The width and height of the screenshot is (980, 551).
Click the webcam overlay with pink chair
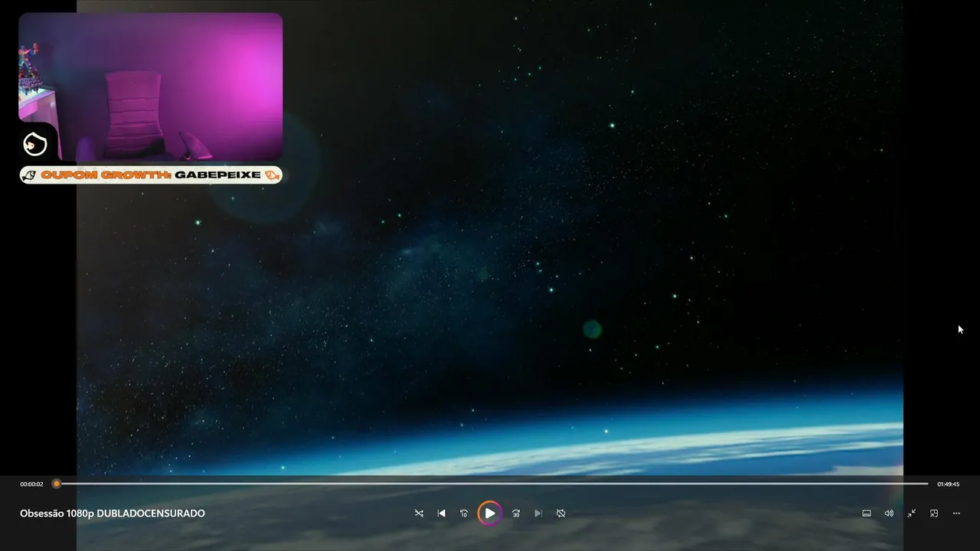tap(151, 86)
